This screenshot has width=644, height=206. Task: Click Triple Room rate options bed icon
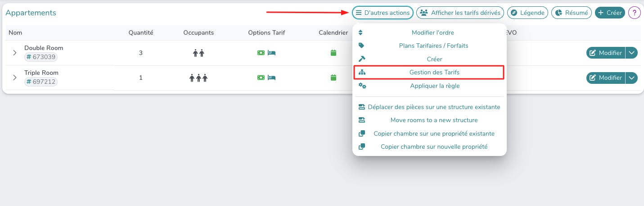(271, 78)
